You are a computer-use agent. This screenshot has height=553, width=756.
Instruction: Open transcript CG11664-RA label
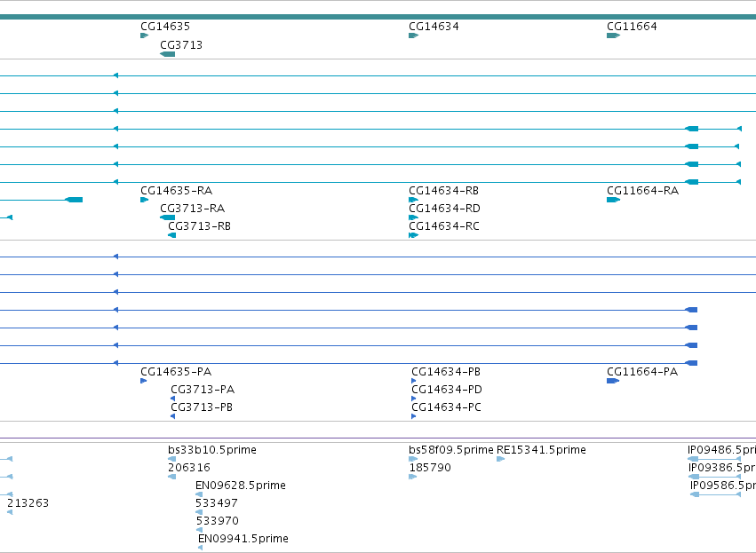coord(642,191)
